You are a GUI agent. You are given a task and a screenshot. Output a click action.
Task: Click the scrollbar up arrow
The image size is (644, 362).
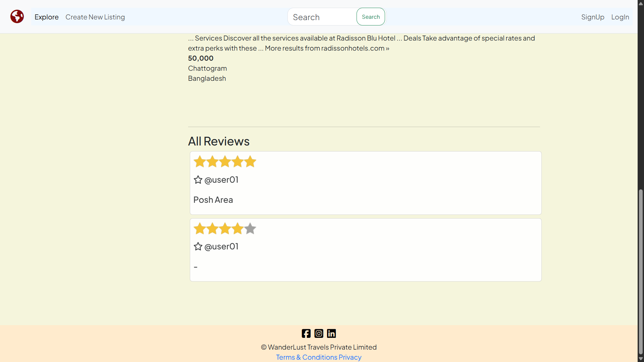pyautogui.click(x=641, y=3)
